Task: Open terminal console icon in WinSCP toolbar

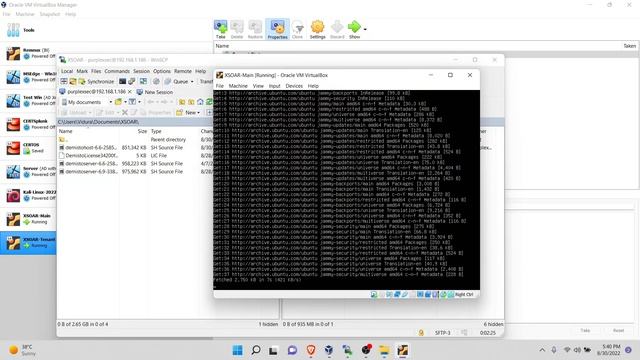Action: [122, 81]
